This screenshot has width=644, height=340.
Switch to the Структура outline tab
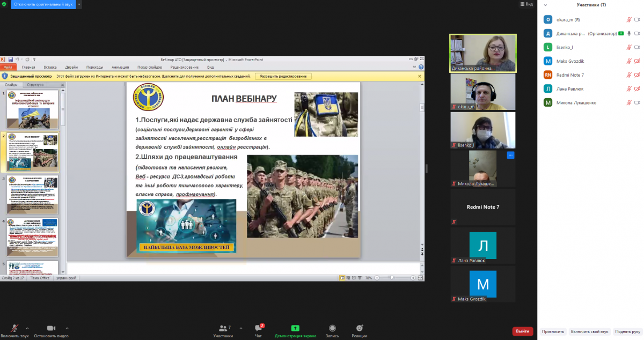point(35,85)
